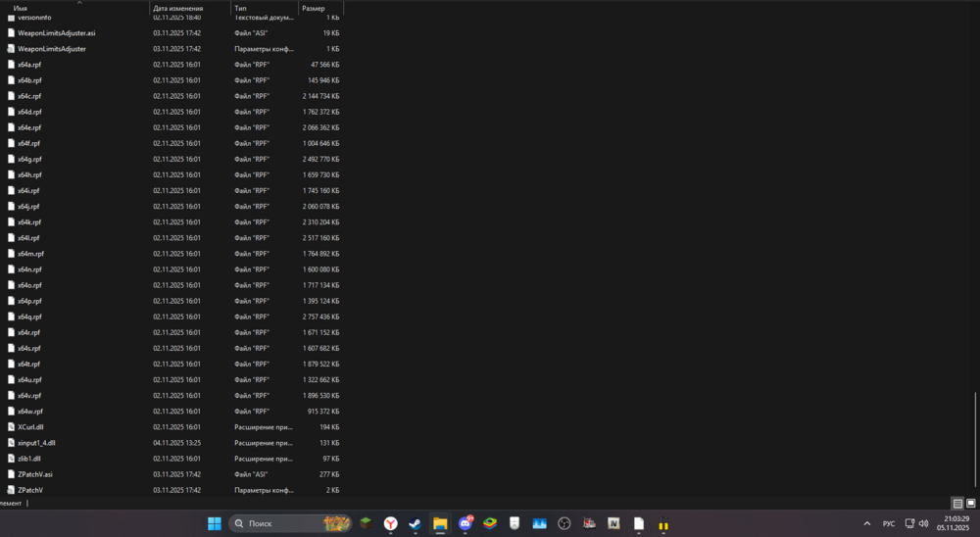Switch Explorer to details view
The height and width of the screenshot is (537, 980).
pos(957,504)
